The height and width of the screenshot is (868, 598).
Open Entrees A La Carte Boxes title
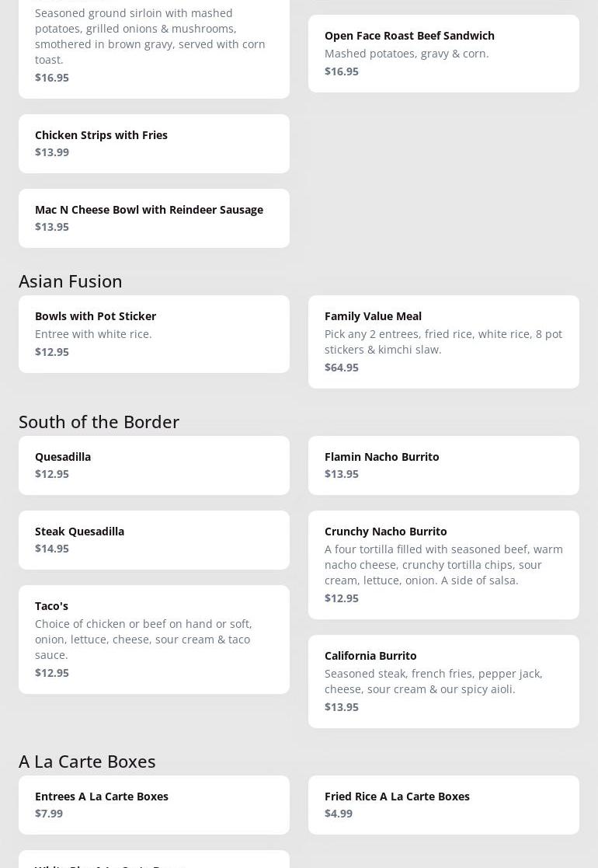(x=102, y=797)
